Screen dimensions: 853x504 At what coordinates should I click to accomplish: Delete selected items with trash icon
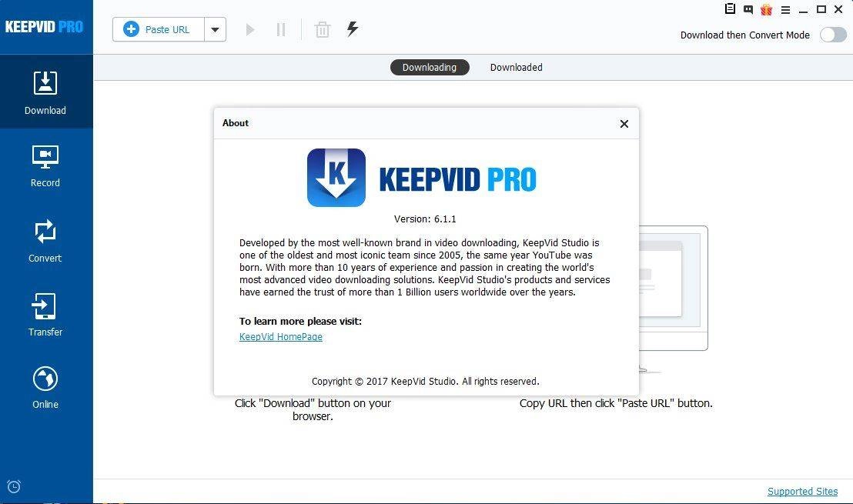pyautogui.click(x=323, y=29)
